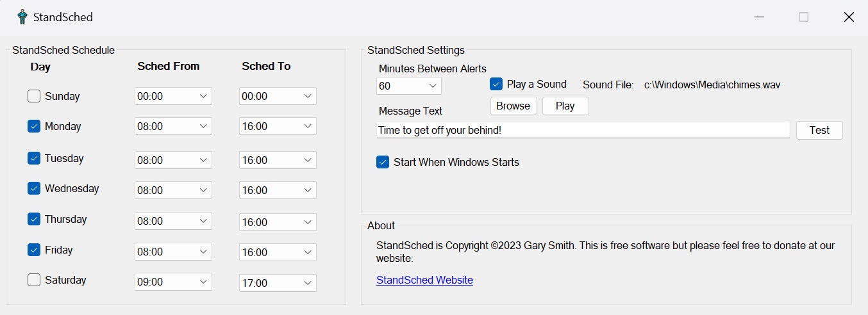Open Friday Sched From dropdown
Screen dimensions: 868x315
(173, 252)
